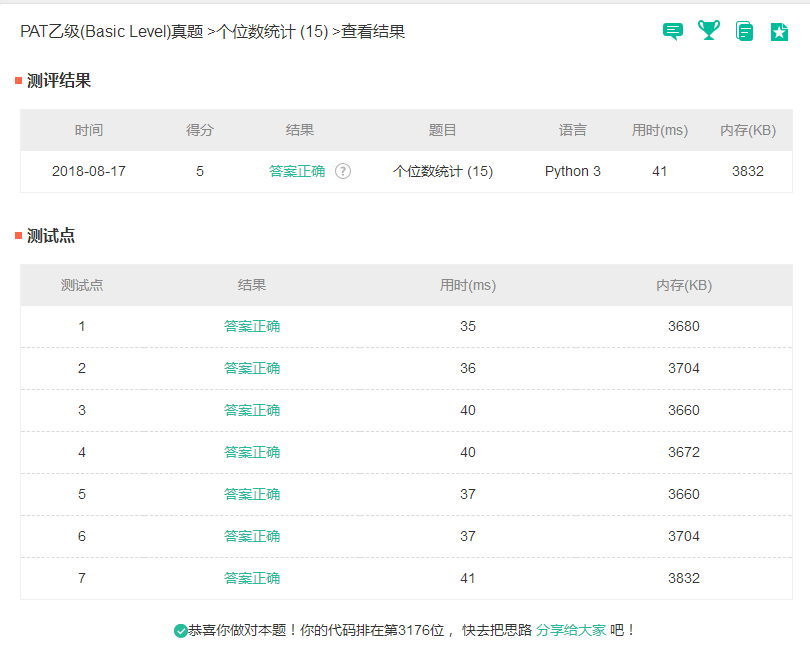
Task: Open the copy documents icon
Action: (744, 31)
